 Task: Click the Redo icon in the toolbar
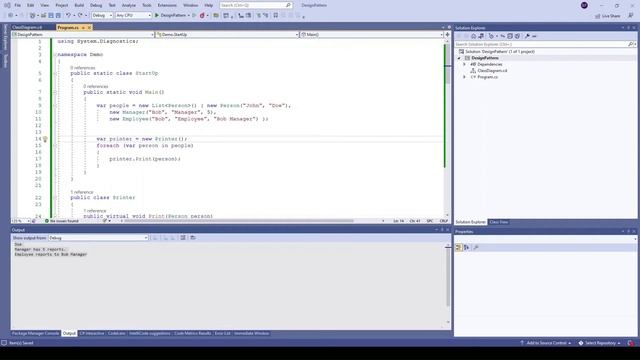click(80, 16)
